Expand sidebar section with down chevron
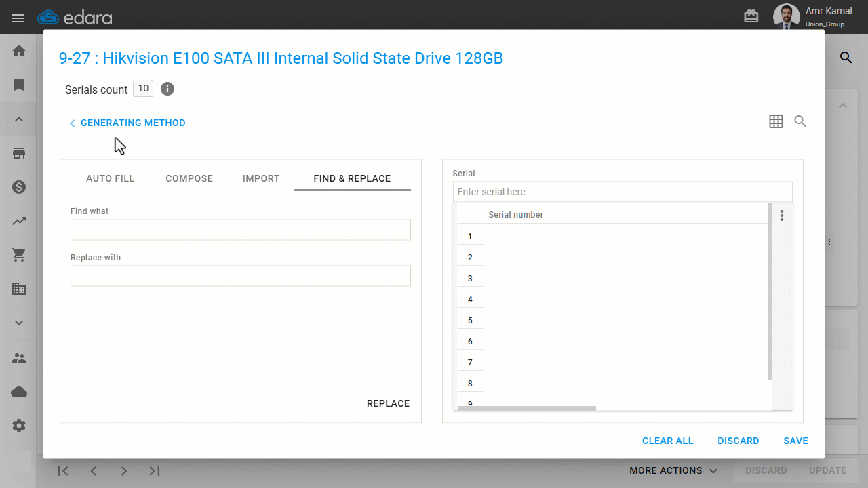868x488 pixels. 19,323
